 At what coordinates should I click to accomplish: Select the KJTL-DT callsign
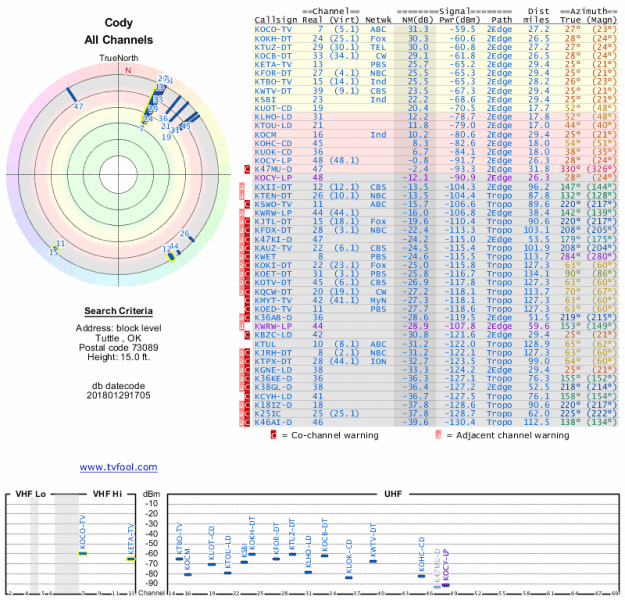273,222
